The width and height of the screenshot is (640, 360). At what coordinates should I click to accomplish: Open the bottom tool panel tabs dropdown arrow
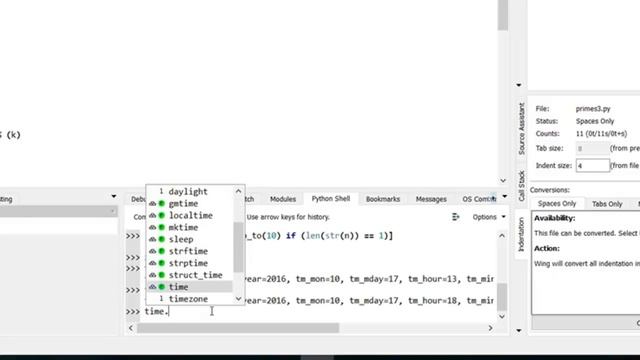coord(505,197)
